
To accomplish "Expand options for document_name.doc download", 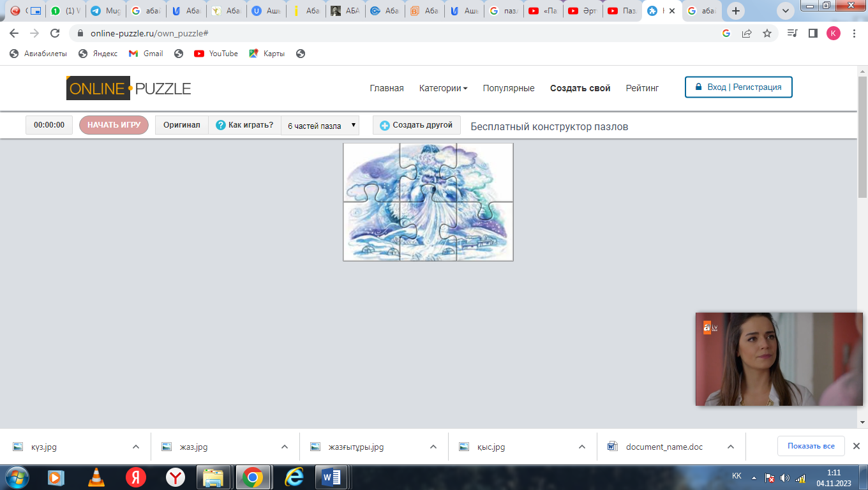I will (x=731, y=447).
